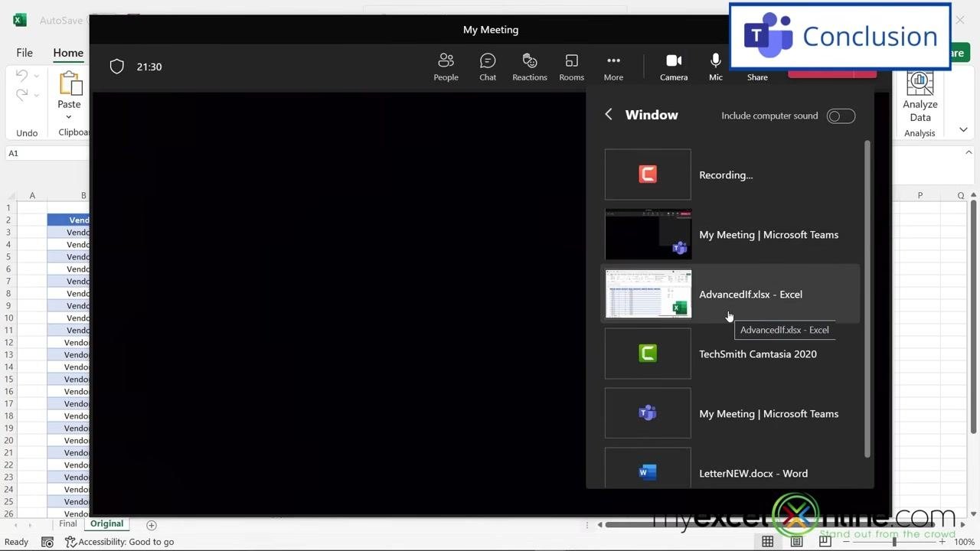Share the AdvancedIf.xlsx Excel window
This screenshot has height=551, width=980.
(x=732, y=294)
